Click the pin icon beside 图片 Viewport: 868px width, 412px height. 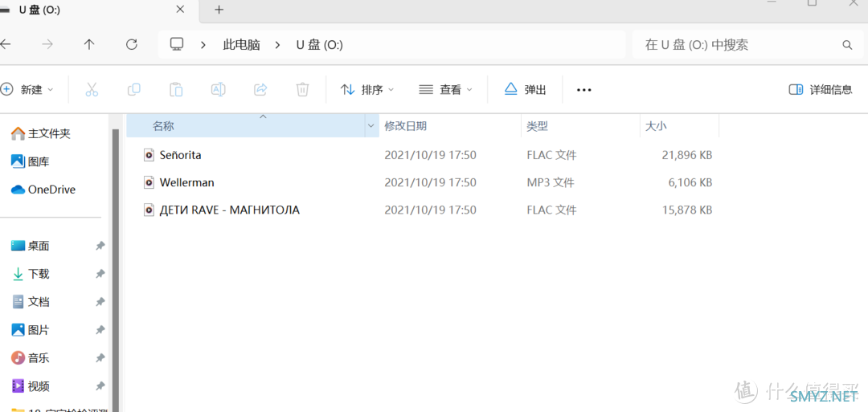pos(100,330)
